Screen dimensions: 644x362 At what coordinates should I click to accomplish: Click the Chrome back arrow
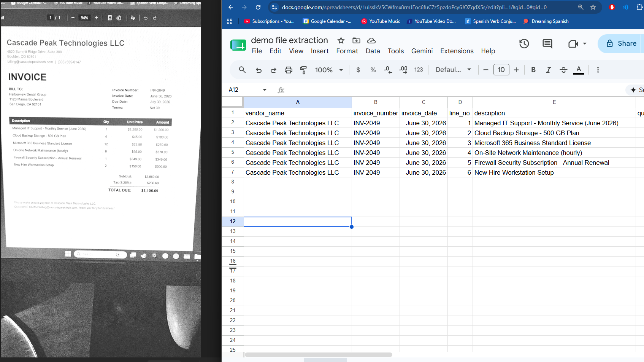point(231,7)
